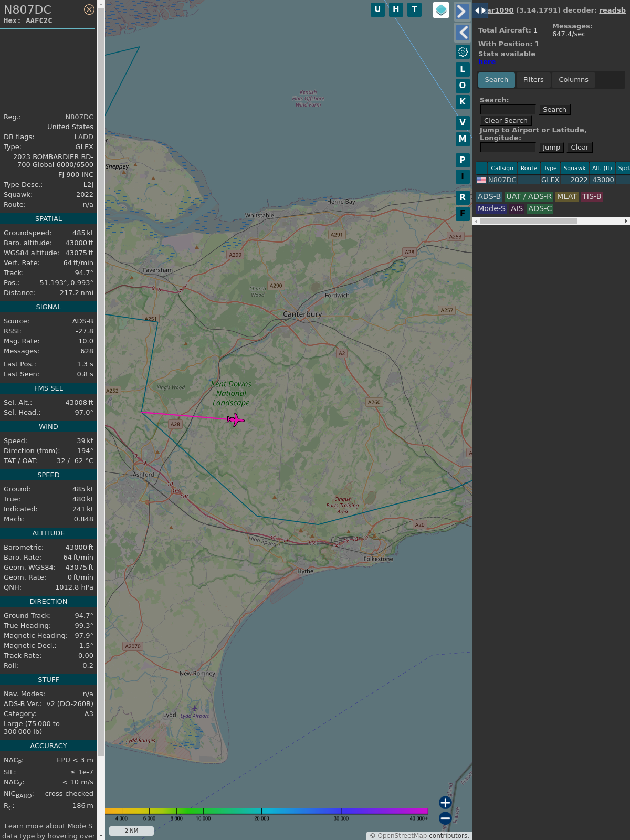Click the US flag in the aircraft row
Image resolution: width=630 pixels, height=840 pixels.
coord(481,180)
